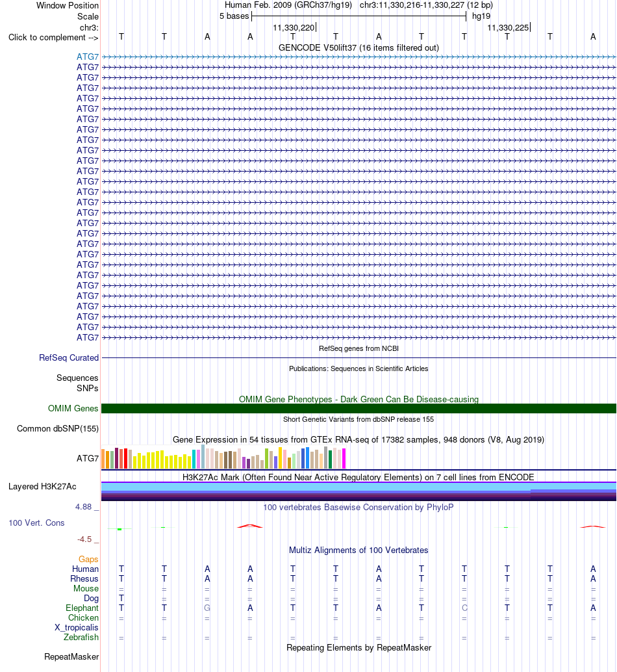Click the ruler position marker 11,330,225
617x672 pixels.
click(x=509, y=28)
